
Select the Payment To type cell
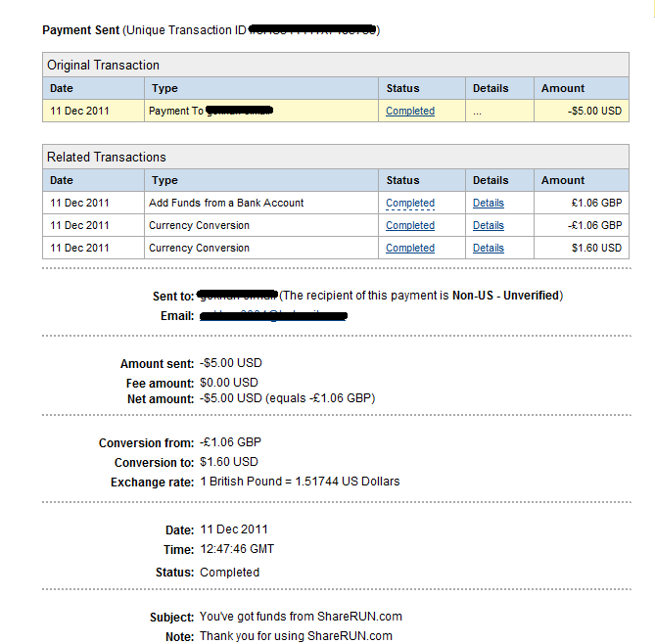tap(211, 111)
